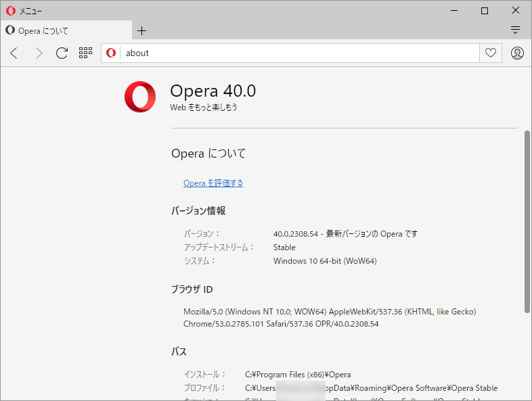Image resolution: width=532 pixels, height=401 pixels.
Task: Open the tab menu icon at right
Action: pyautogui.click(x=515, y=30)
